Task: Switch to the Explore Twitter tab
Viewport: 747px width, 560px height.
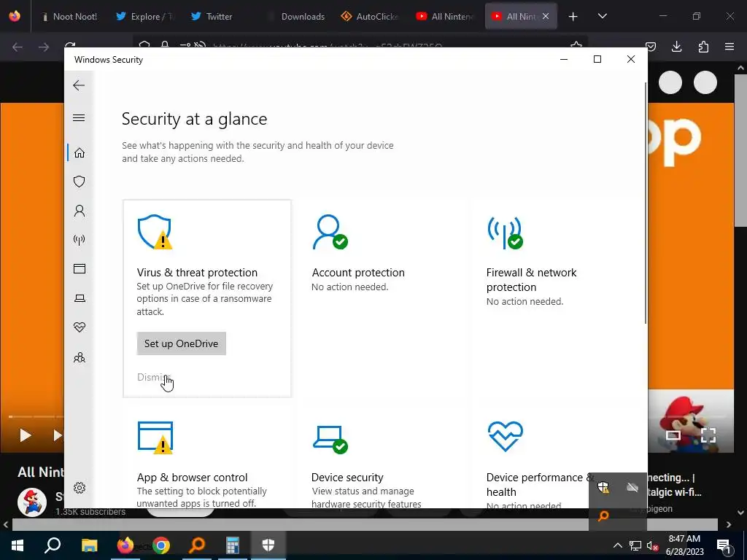Action: (x=145, y=16)
